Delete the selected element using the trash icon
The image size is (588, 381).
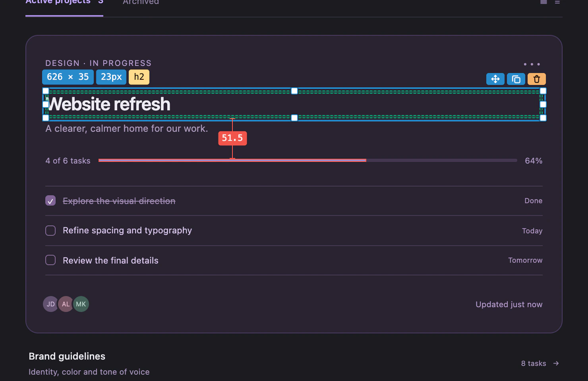537,79
